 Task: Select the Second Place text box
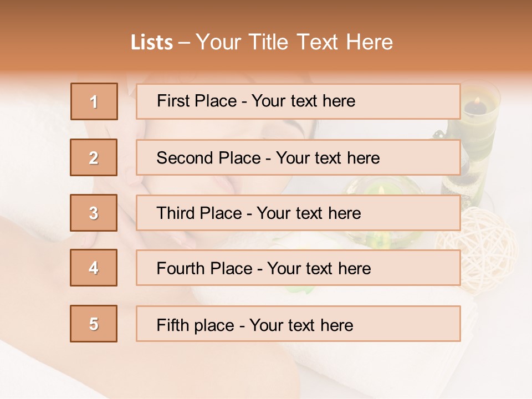tap(298, 157)
